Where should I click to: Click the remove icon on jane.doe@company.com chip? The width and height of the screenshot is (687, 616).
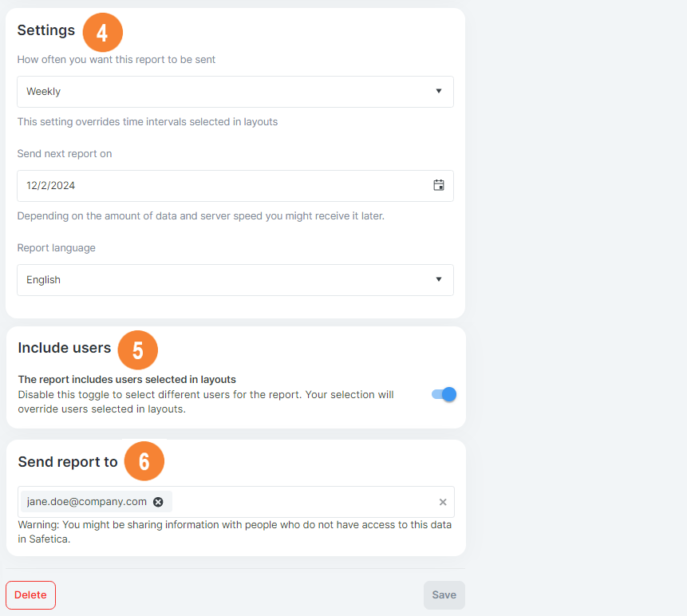(158, 502)
